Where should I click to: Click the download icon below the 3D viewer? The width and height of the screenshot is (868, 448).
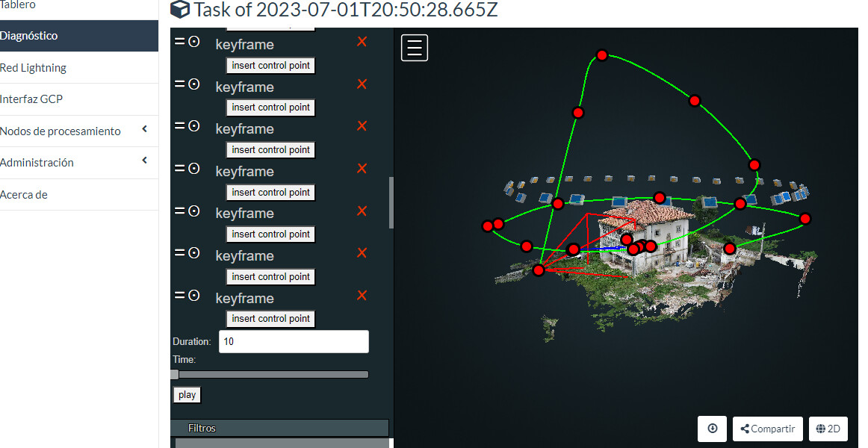tap(712, 429)
